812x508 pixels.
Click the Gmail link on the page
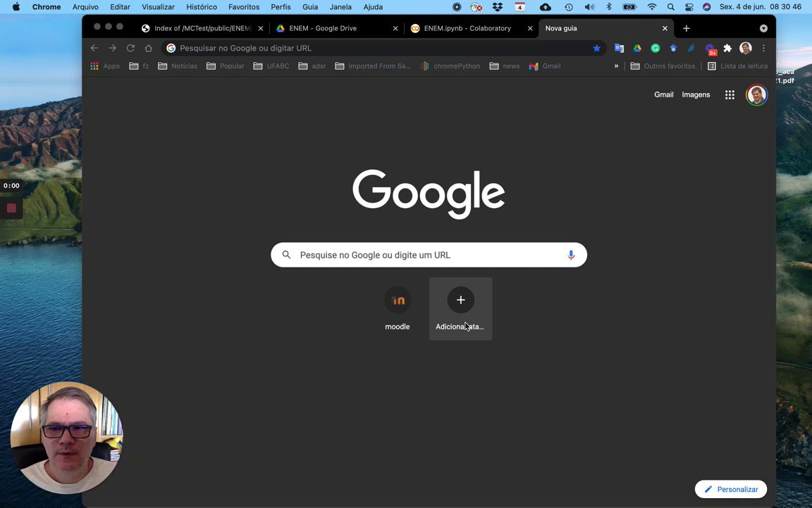click(x=664, y=95)
